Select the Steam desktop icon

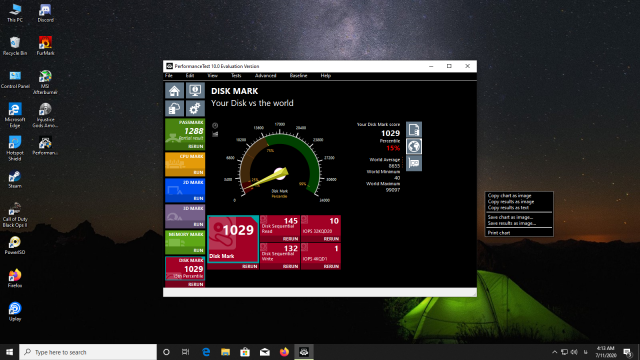click(15, 179)
